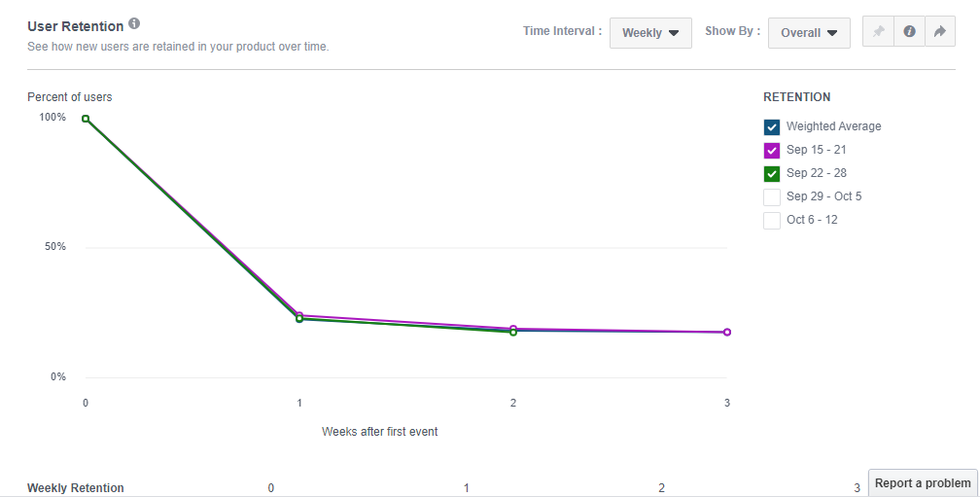980x497 pixels.
Task: Enable the Sep 29 - Oct 5 cohort
Action: point(772,196)
